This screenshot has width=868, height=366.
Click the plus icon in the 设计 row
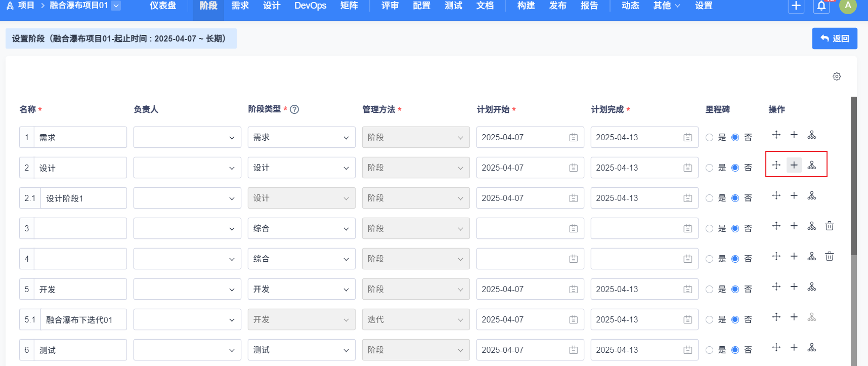coord(794,165)
